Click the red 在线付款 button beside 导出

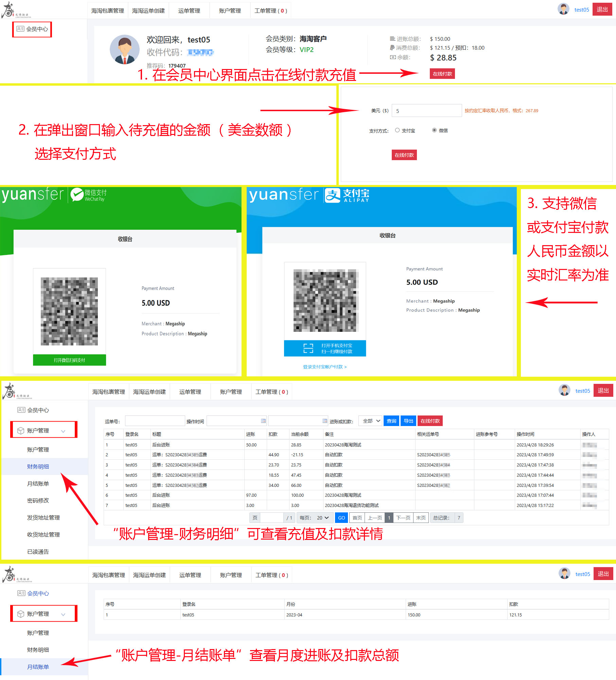[430, 421]
